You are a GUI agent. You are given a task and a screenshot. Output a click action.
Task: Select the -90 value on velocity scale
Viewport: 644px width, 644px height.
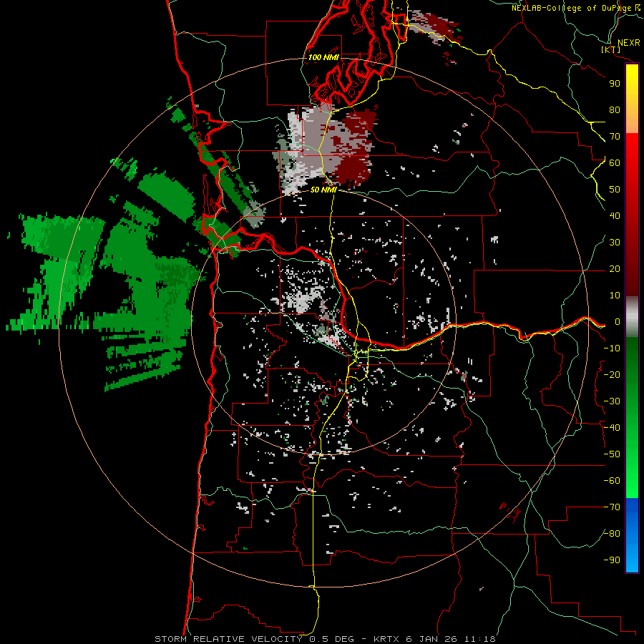point(612,560)
